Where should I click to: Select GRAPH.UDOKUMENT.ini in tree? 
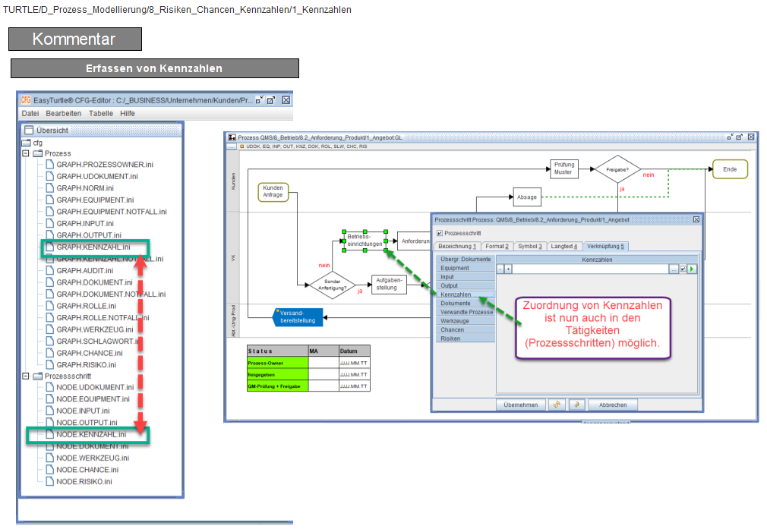[x=97, y=176]
